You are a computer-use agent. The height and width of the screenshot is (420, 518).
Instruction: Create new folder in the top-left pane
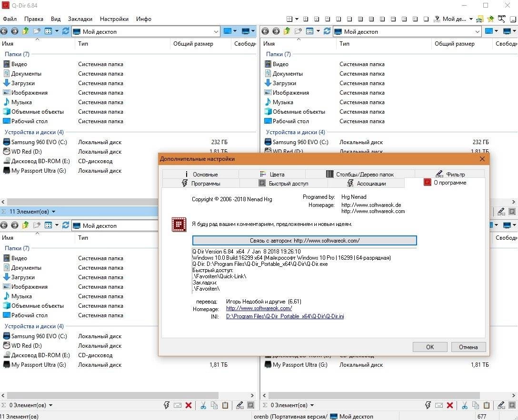click(37, 31)
